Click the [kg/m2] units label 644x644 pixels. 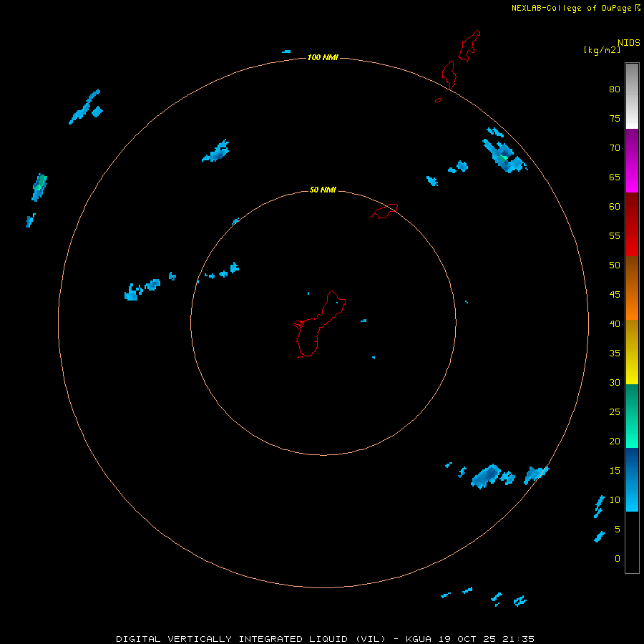(602, 50)
